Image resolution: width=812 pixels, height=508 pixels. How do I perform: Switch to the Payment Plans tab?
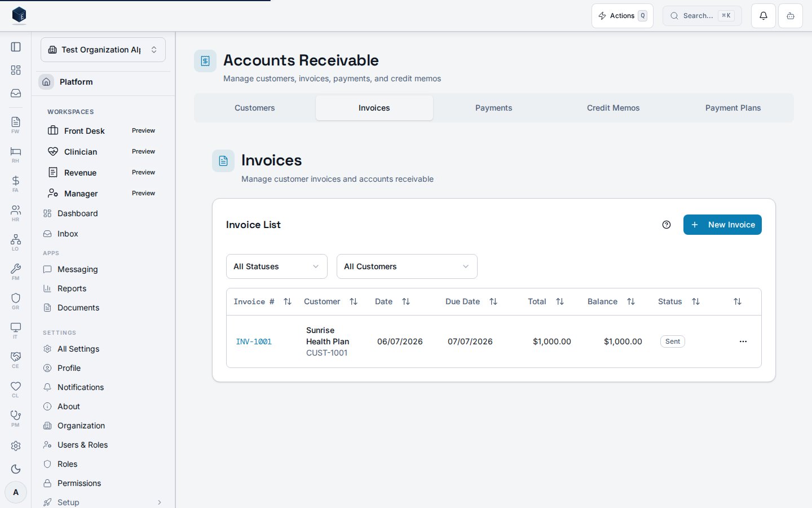[733, 108]
